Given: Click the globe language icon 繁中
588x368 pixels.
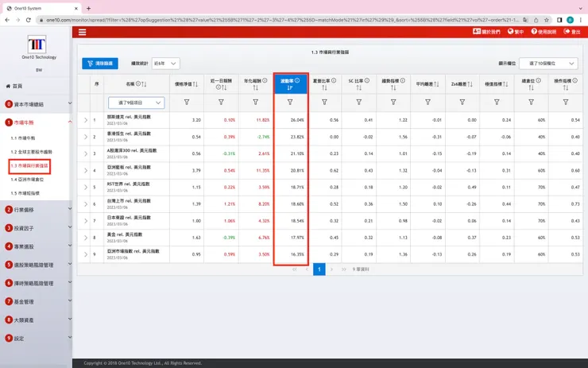Looking at the screenshot, I should click(x=510, y=32).
